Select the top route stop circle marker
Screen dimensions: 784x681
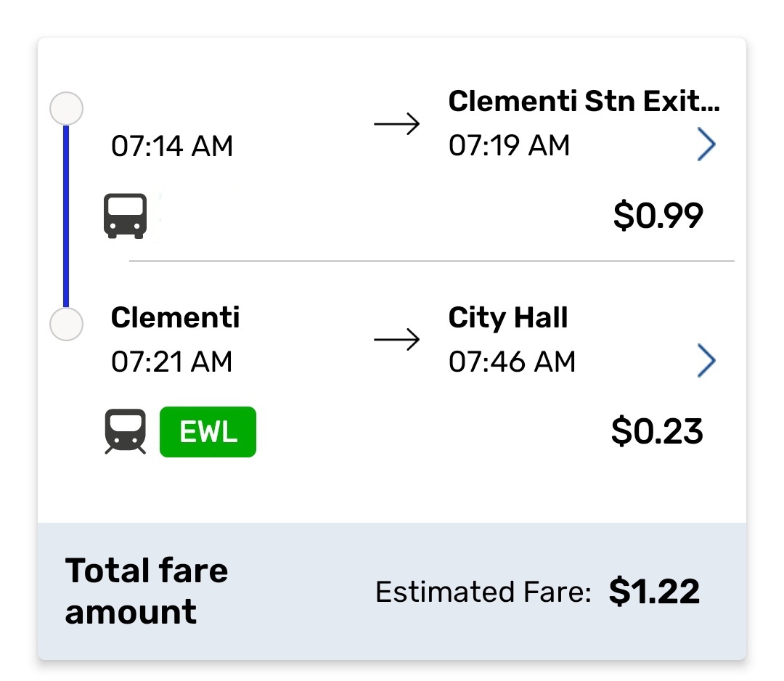[66, 110]
